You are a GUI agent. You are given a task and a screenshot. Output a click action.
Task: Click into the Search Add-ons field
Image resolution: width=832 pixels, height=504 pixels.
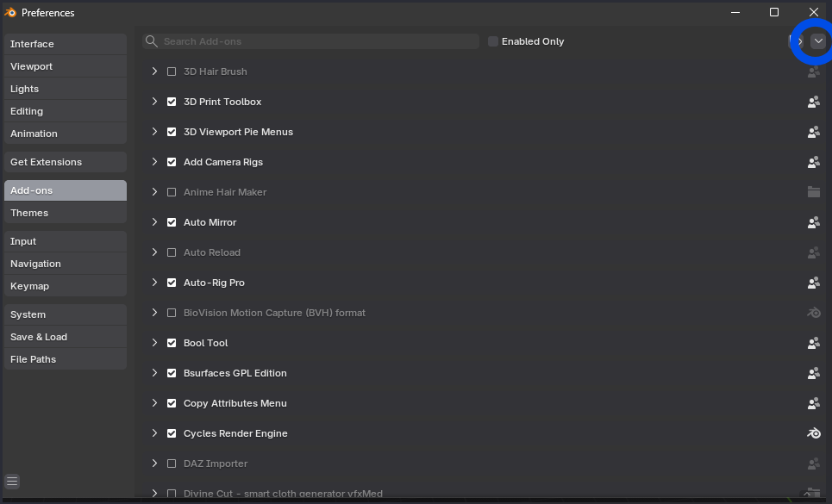pos(310,41)
